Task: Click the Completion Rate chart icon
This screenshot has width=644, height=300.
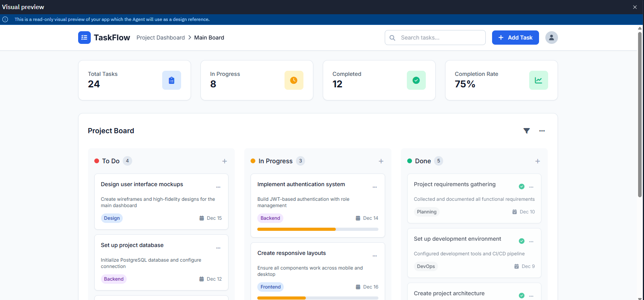Action: point(538,80)
